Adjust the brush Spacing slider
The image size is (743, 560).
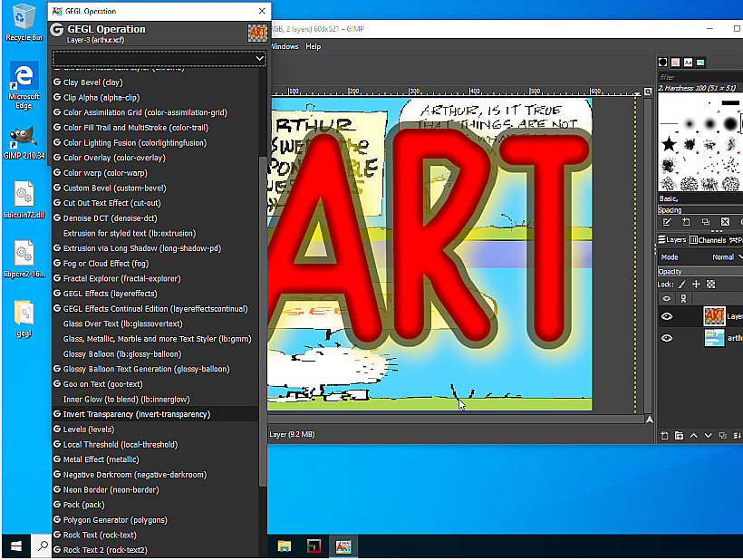point(700,210)
